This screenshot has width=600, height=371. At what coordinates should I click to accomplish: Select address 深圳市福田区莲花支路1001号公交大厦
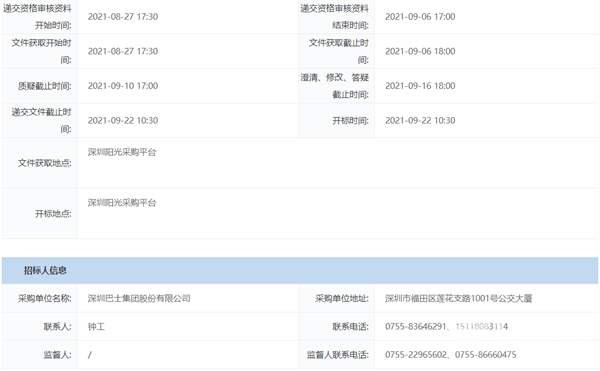click(458, 299)
